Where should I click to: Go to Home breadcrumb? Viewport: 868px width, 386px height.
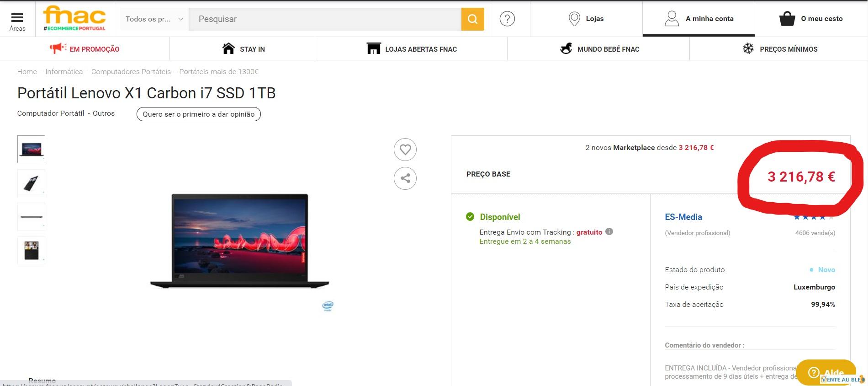27,71
